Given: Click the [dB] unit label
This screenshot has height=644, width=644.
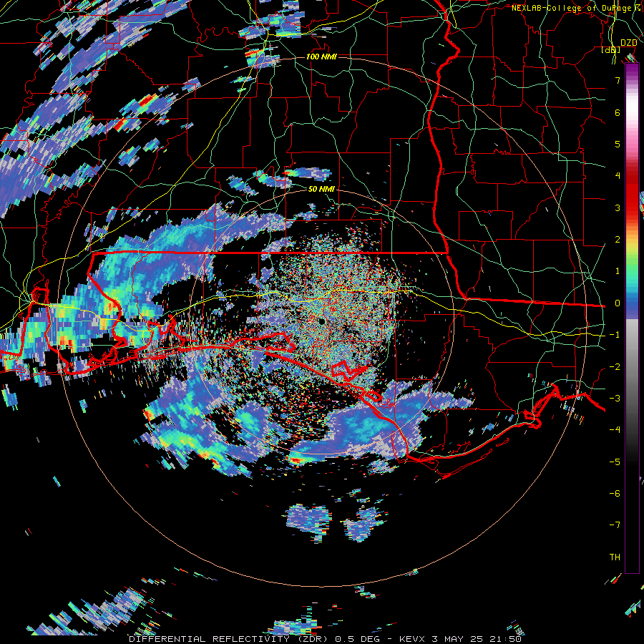Looking at the screenshot, I should tap(611, 50).
